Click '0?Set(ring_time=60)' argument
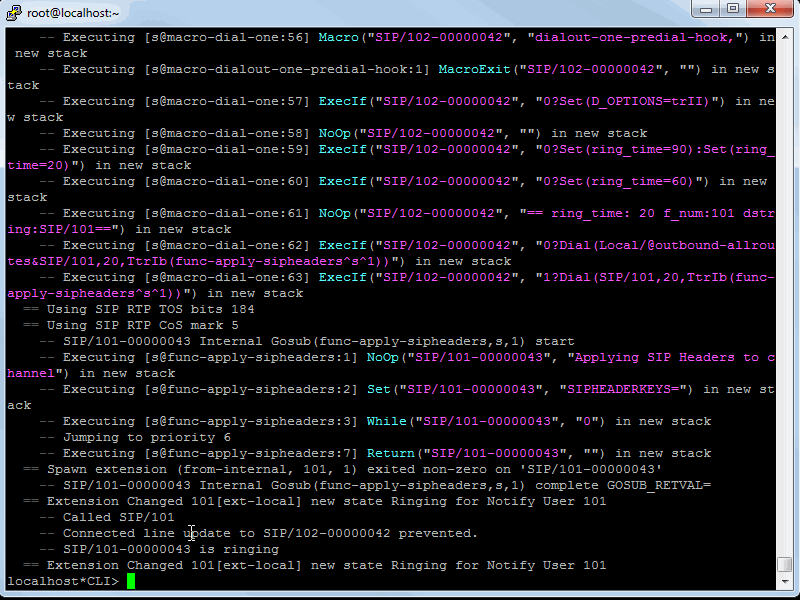 click(x=618, y=181)
